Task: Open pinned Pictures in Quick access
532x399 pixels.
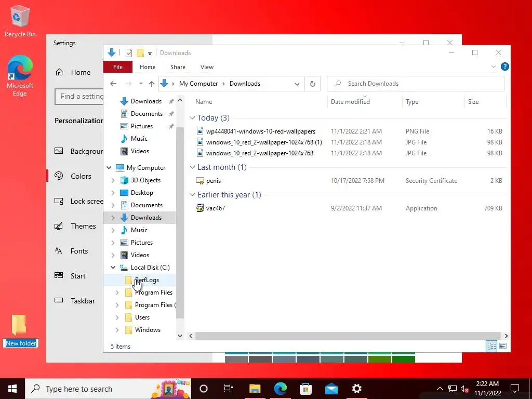Action: pos(141,126)
